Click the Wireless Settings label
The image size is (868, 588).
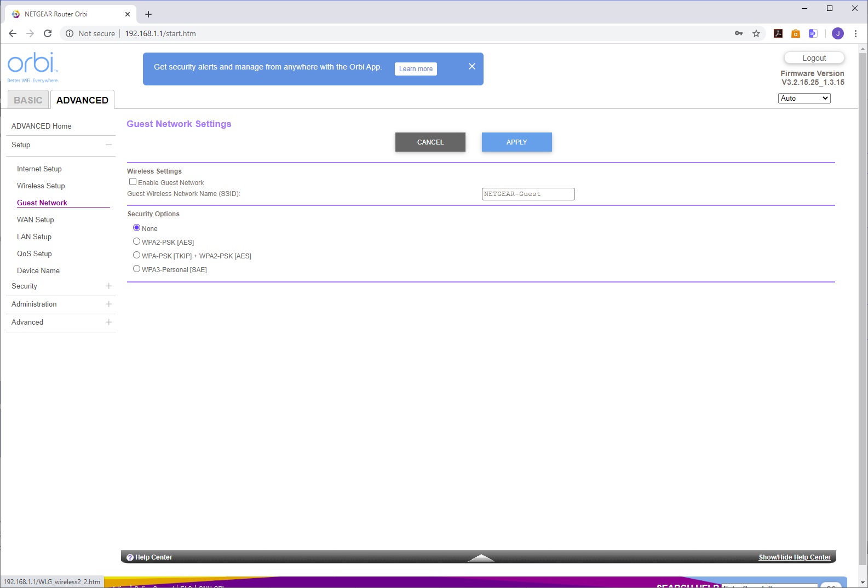(x=154, y=171)
